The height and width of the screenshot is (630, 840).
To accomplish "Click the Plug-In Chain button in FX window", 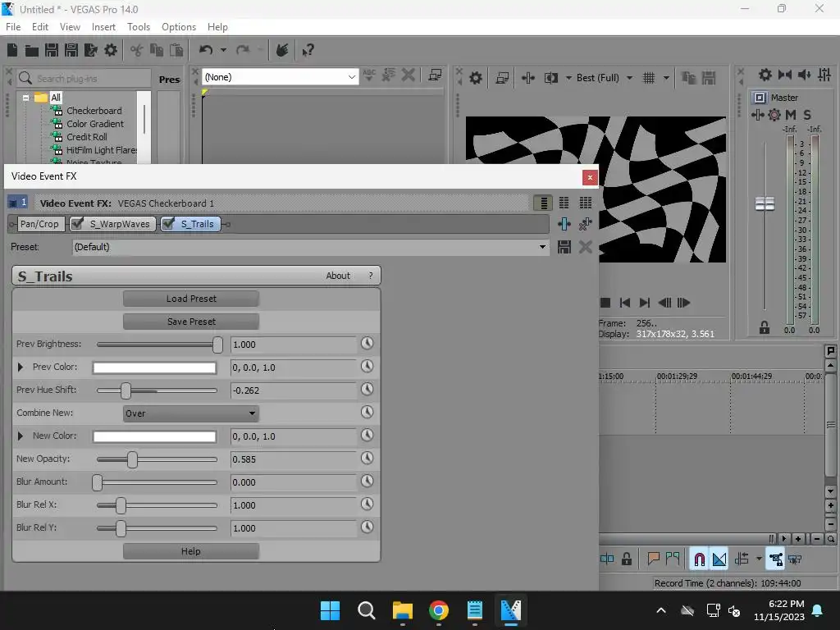I will pos(564,224).
